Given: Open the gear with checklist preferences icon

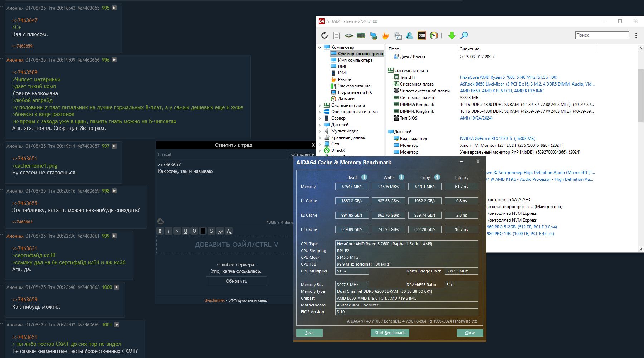Looking at the screenshot, I should pyautogui.click(x=398, y=35).
